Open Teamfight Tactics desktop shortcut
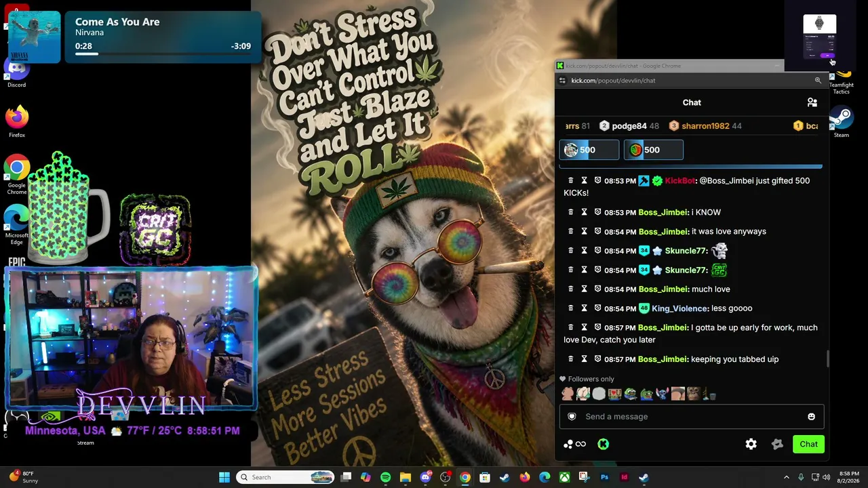Viewport: 868px width, 488px height. (x=842, y=80)
